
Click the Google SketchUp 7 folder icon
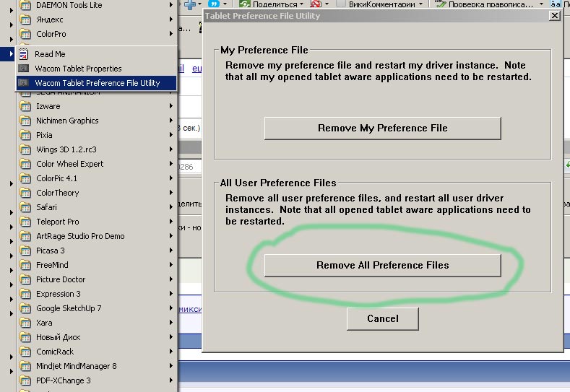(x=25, y=308)
